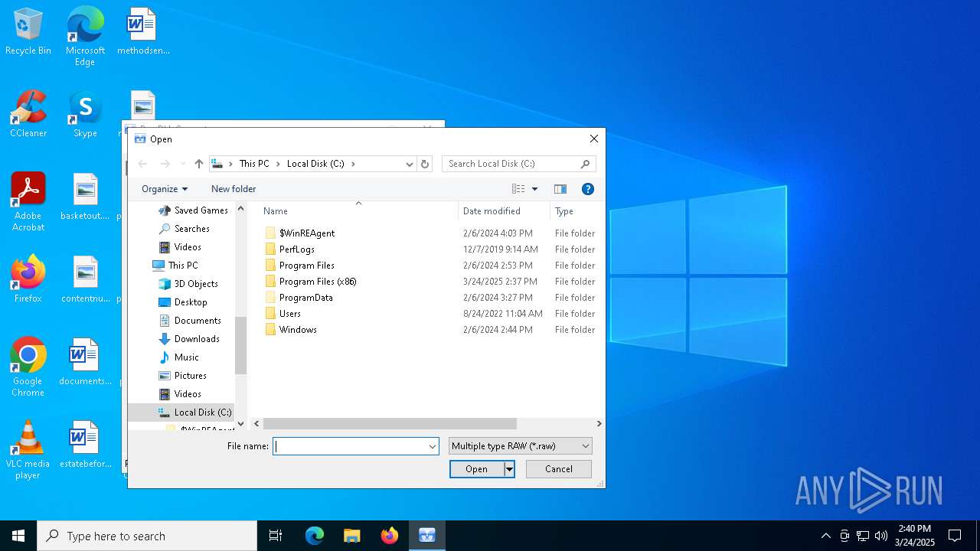This screenshot has height=551, width=980.
Task: Cancel the Open dialog
Action: (x=559, y=469)
